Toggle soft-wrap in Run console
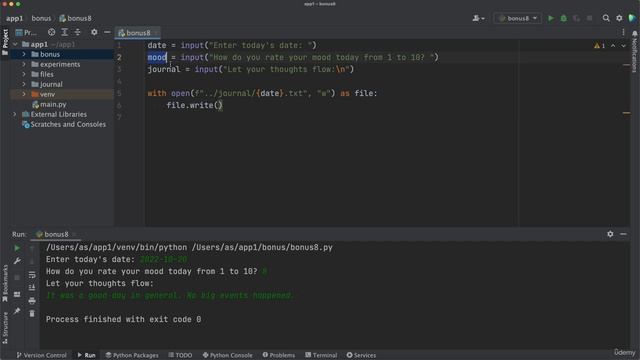Screen dimensions: 640x360 [32, 275]
